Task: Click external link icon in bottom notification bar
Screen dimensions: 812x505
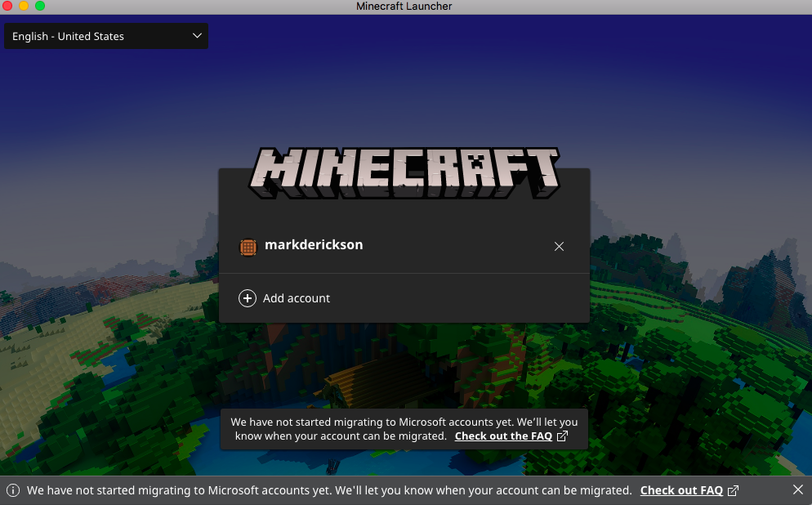Action: click(x=734, y=490)
